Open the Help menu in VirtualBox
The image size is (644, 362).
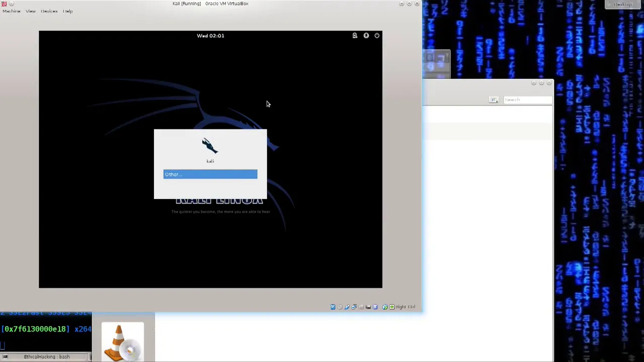click(x=68, y=11)
